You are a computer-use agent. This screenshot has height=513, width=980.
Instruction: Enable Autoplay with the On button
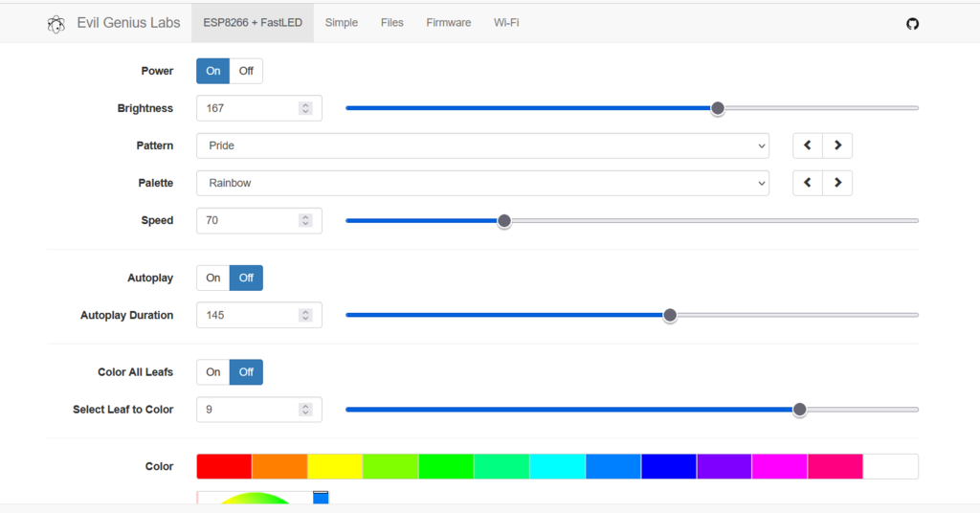(213, 279)
